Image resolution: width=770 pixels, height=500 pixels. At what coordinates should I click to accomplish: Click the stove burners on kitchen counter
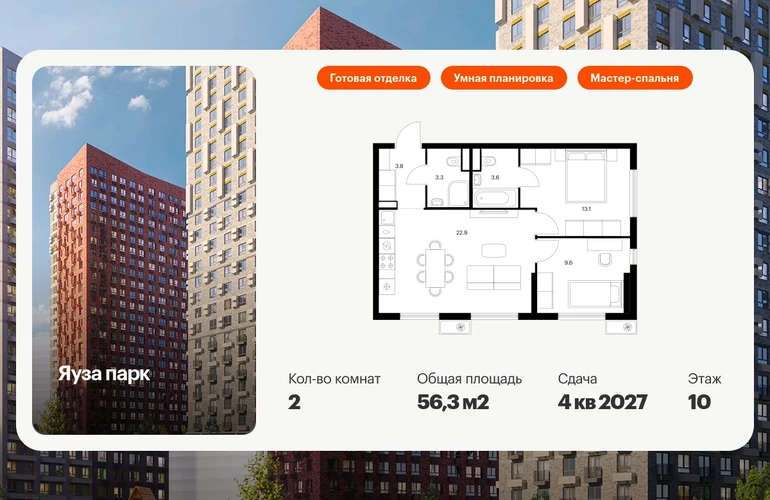click(387, 262)
